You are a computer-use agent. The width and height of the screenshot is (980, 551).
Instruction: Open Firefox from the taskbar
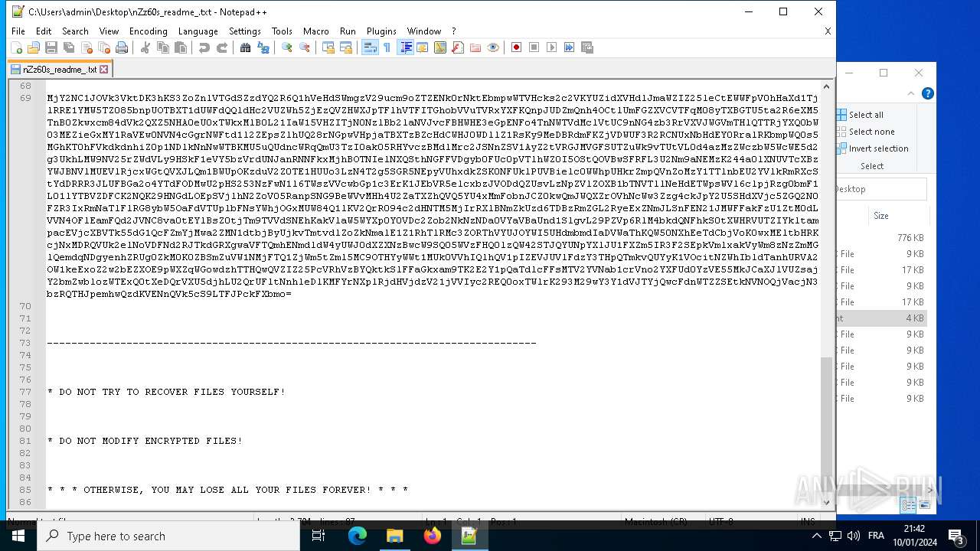[x=432, y=536]
